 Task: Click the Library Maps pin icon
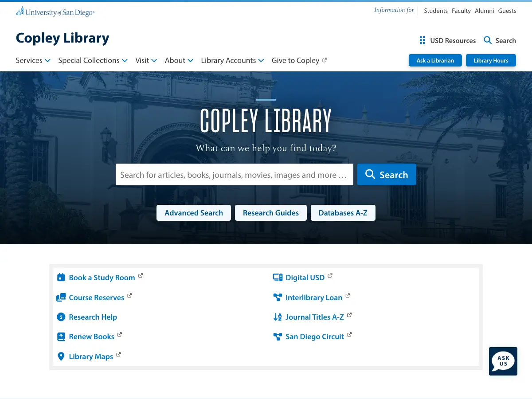[x=61, y=356]
